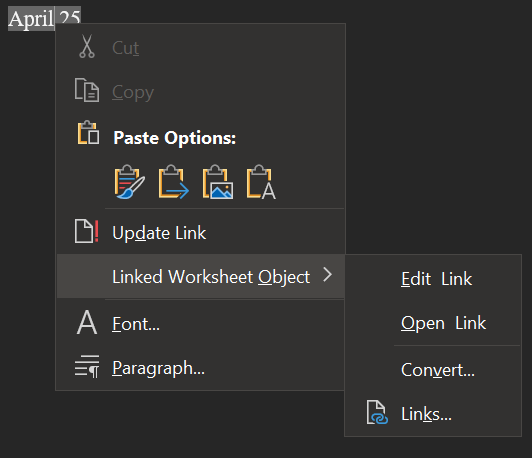
Task: Click the Font letter A icon
Action: [87, 322]
